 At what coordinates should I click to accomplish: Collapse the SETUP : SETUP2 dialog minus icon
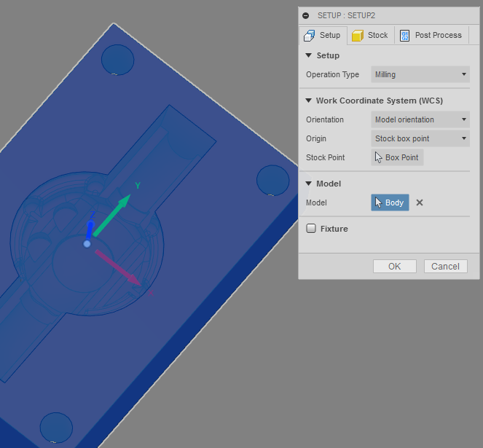(305, 15)
